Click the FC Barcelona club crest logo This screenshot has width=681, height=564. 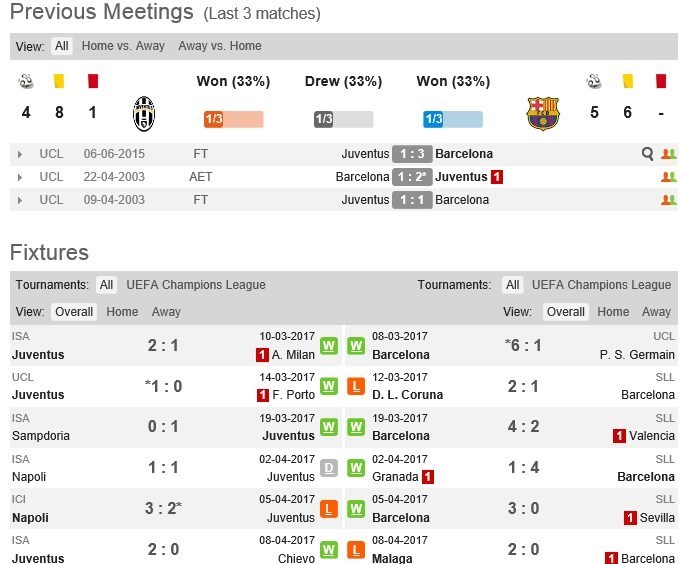point(543,113)
